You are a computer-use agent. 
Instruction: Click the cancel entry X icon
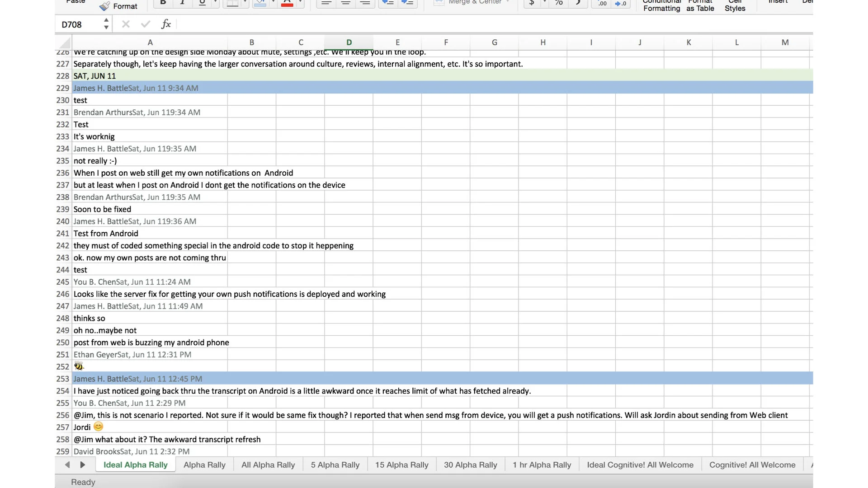[126, 24]
